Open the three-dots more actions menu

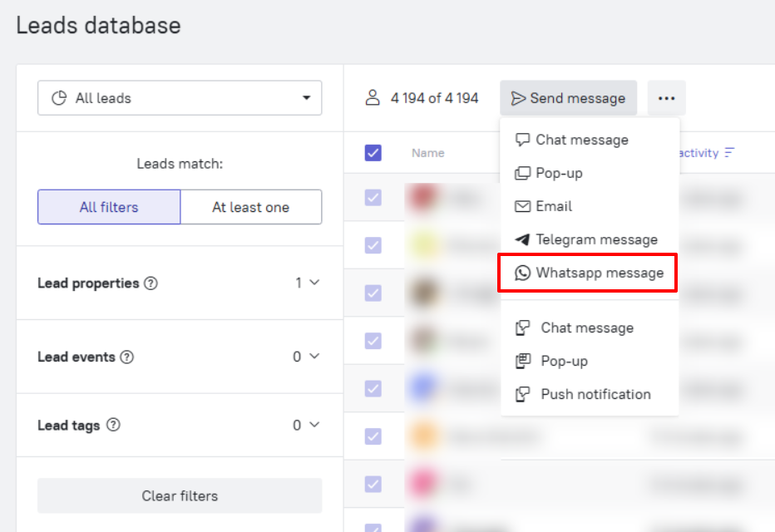pos(666,98)
